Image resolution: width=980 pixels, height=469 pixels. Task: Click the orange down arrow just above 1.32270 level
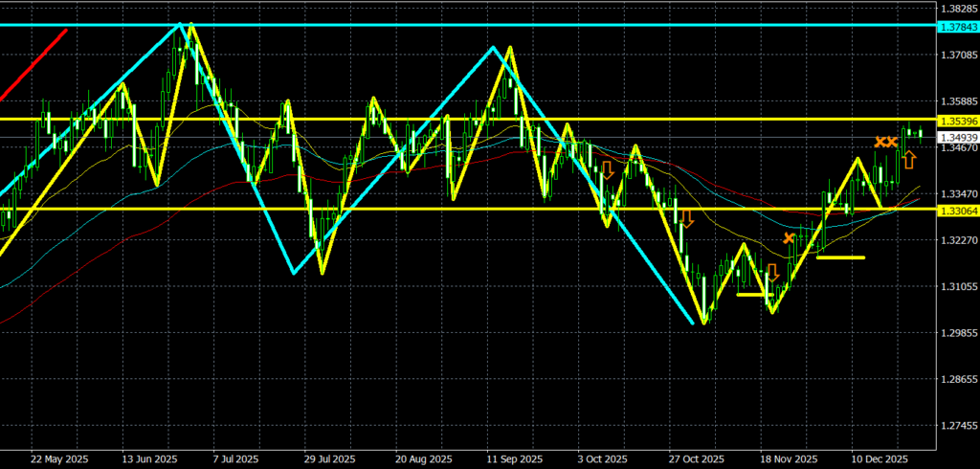tap(686, 218)
